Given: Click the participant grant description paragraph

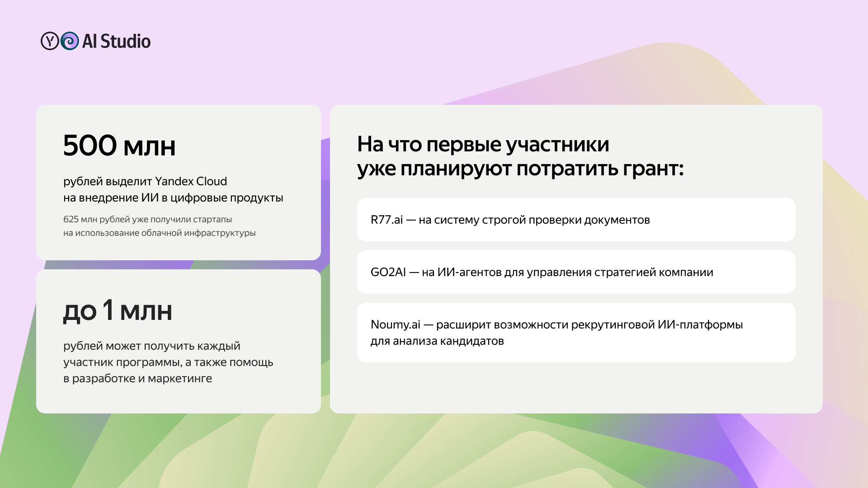Looking at the screenshot, I should [x=168, y=362].
